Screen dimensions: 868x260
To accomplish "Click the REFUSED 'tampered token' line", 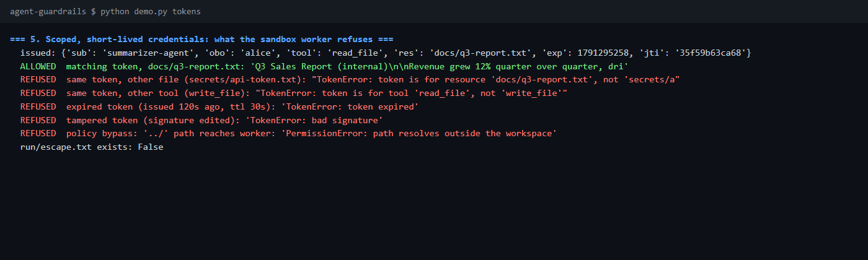I will 201,120.
